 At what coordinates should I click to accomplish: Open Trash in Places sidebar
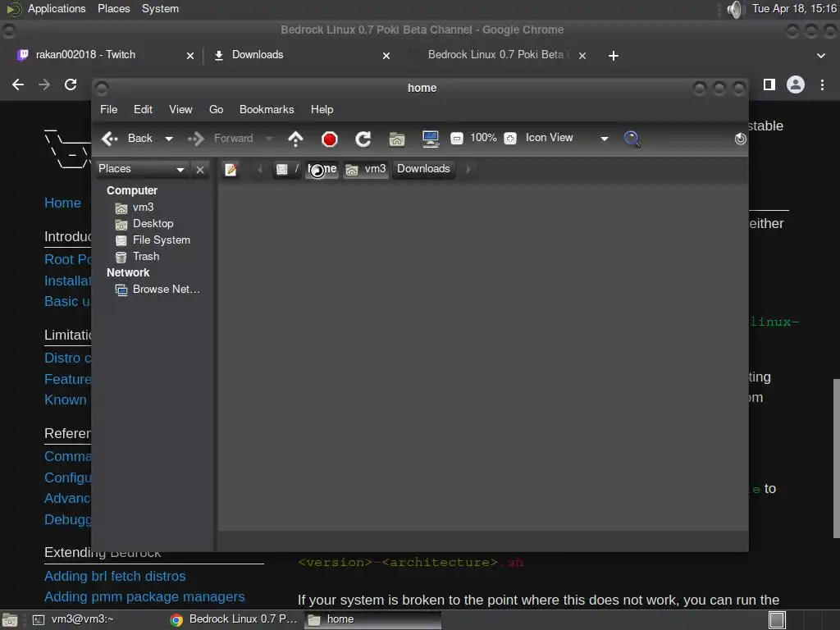pyautogui.click(x=138, y=257)
